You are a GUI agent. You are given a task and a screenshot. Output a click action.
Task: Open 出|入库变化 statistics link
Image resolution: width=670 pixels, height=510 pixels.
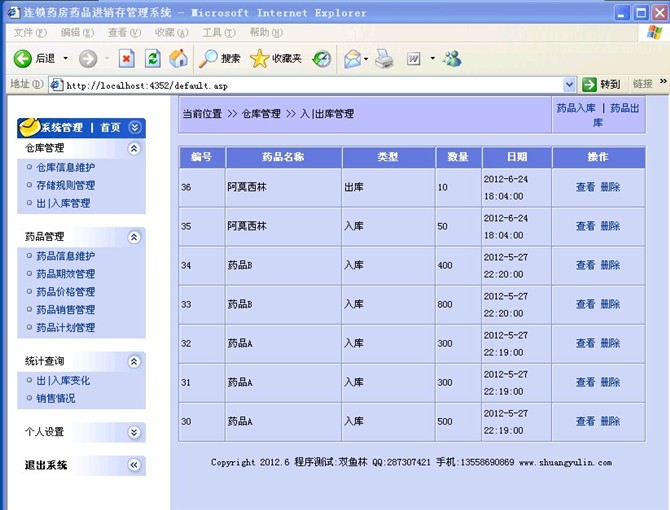63,381
